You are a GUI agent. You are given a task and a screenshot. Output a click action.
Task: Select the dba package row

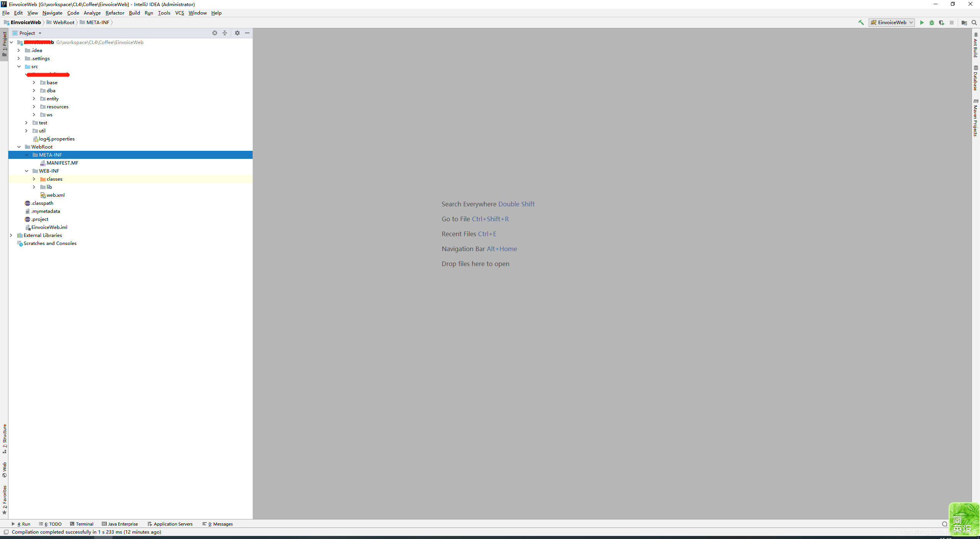click(x=131, y=91)
